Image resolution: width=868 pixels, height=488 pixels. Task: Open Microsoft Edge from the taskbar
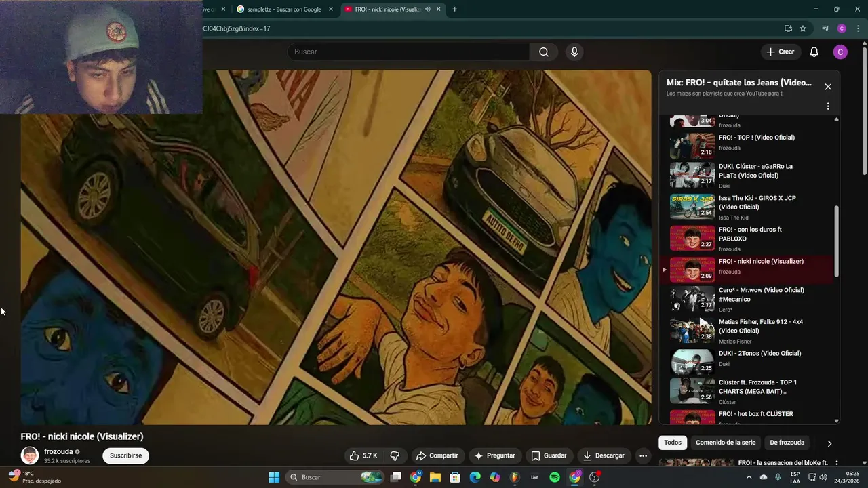[x=475, y=477]
